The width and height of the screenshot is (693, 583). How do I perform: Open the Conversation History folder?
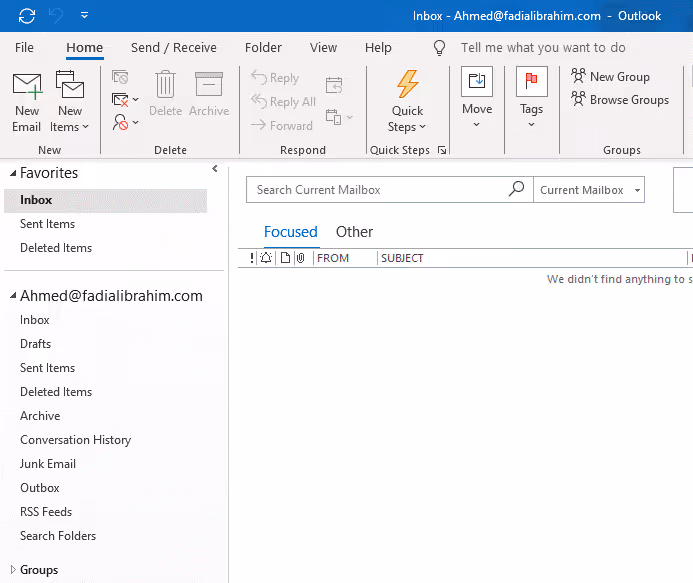(76, 440)
